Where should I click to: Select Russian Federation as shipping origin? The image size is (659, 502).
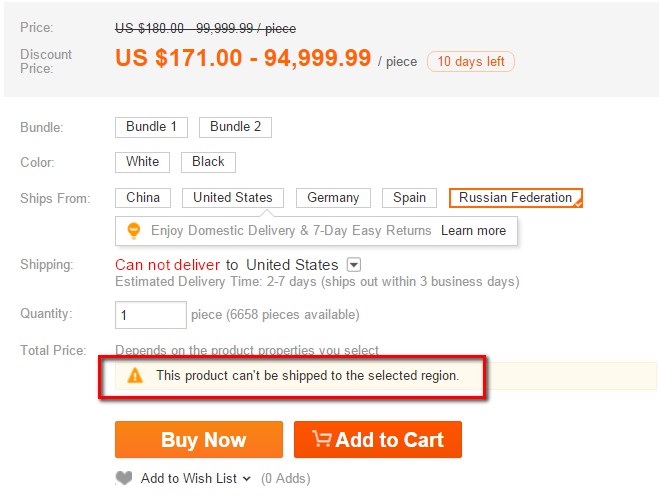click(515, 198)
